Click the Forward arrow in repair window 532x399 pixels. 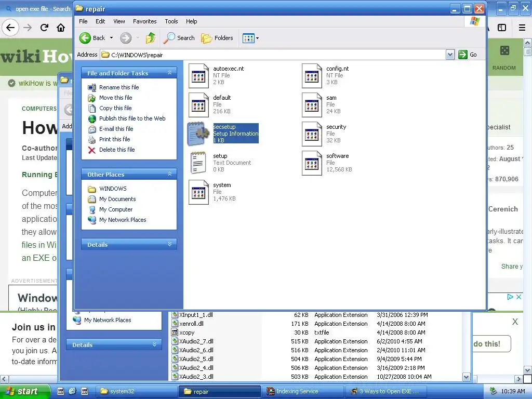click(x=126, y=38)
